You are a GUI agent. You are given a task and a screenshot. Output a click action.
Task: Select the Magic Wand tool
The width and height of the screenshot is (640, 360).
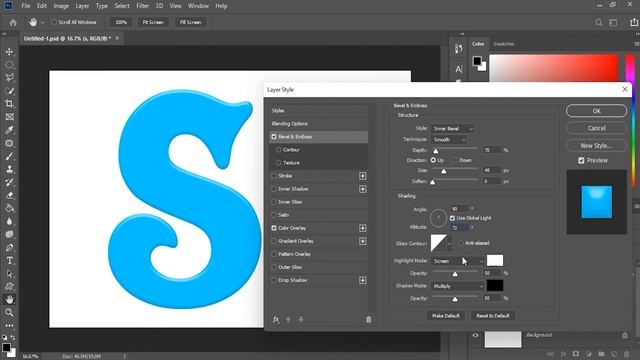[9, 91]
